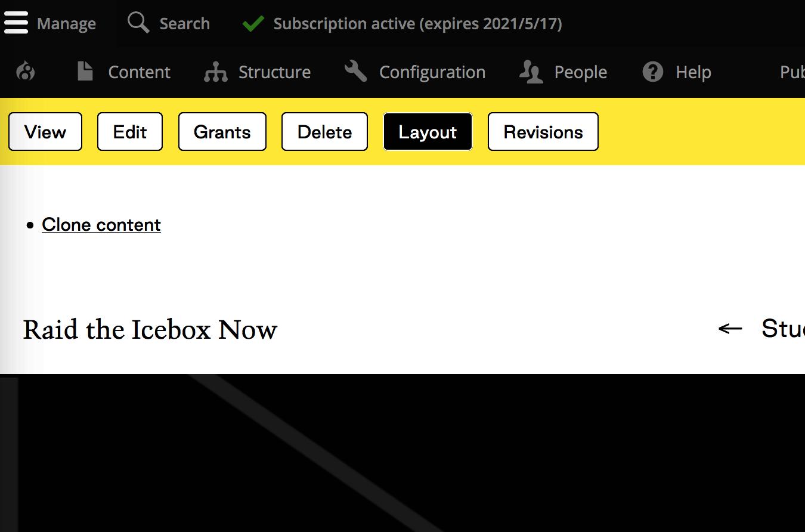
Task: Open the People admin menu
Action: click(581, 72)
